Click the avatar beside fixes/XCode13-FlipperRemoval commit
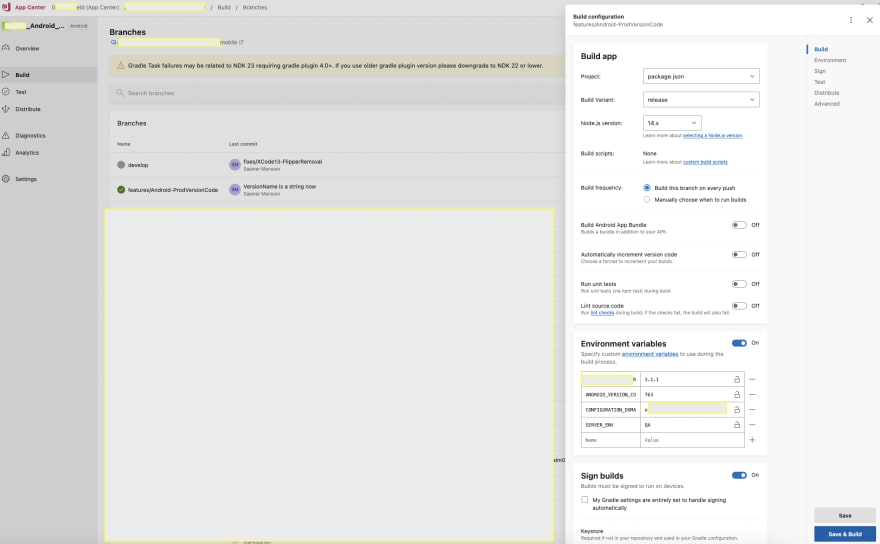The width and height of the screenshot is (880, 544). pos(235,164)
